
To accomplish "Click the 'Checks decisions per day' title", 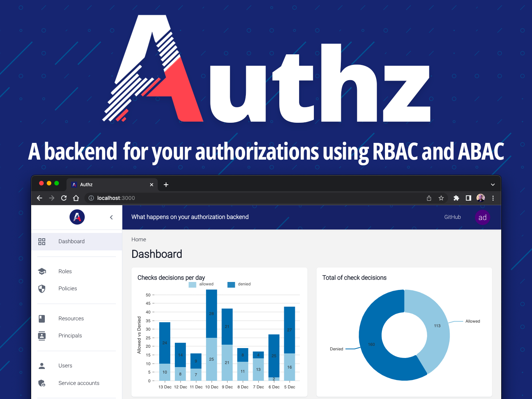I will [171, 278].
